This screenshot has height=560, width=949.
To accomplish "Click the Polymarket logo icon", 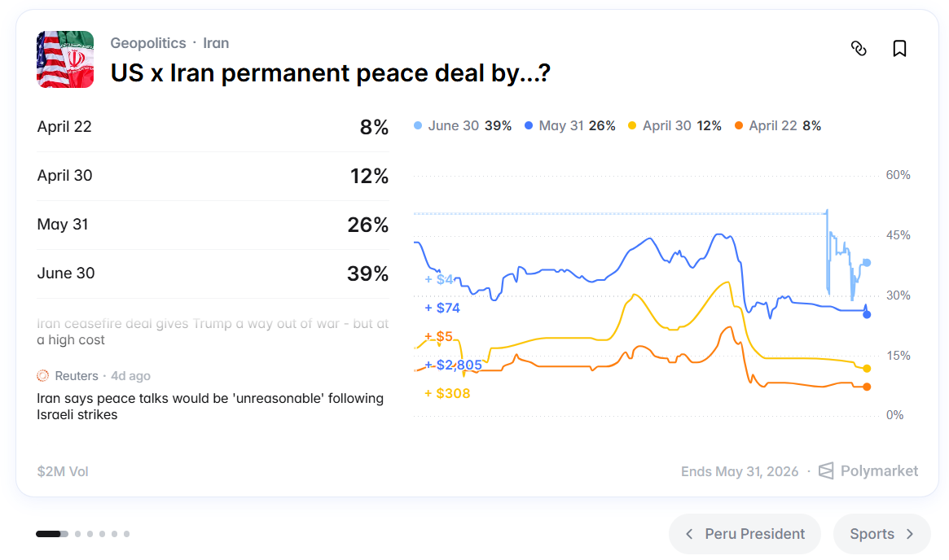I will click(826, 470).
